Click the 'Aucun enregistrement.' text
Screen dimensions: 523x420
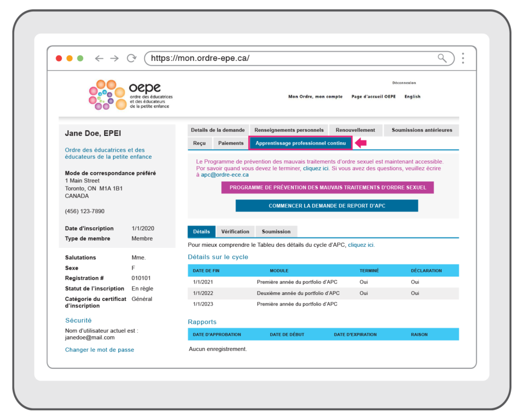[x=218, y=349]
